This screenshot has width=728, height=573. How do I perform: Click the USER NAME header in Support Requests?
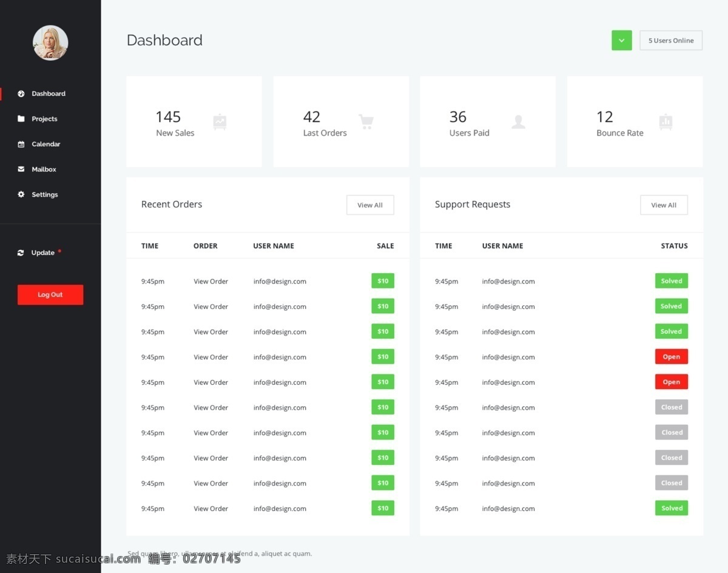point(503,246)
